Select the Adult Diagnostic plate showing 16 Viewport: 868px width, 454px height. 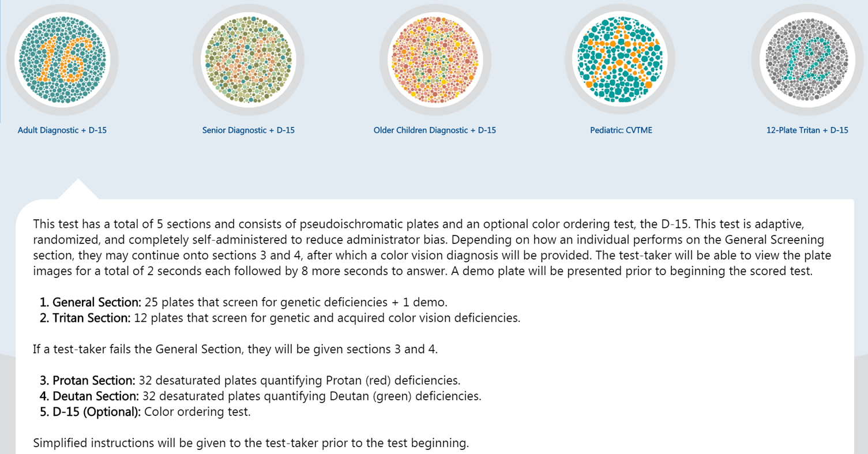62,59
